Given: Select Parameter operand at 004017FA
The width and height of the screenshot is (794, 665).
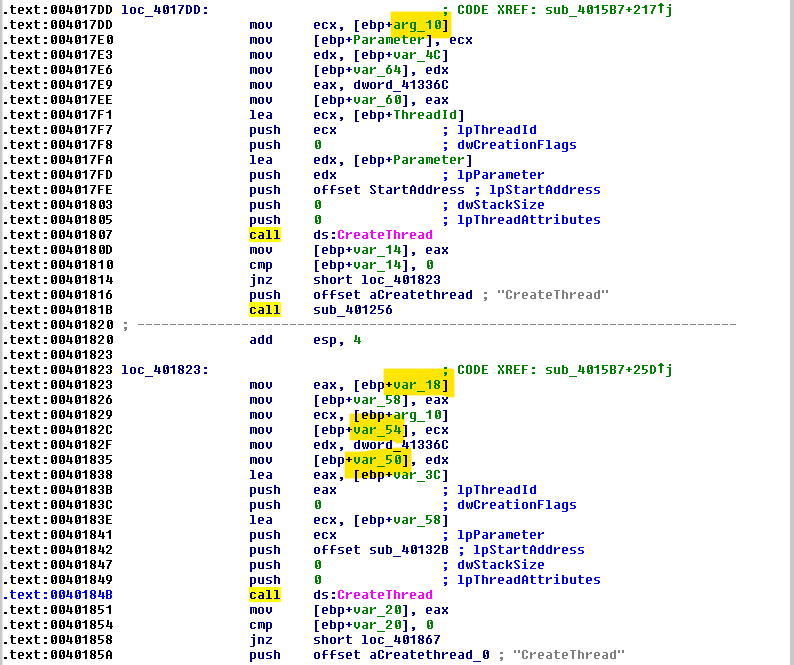Looking at the screenshot, I should click(x=428, y=160).
